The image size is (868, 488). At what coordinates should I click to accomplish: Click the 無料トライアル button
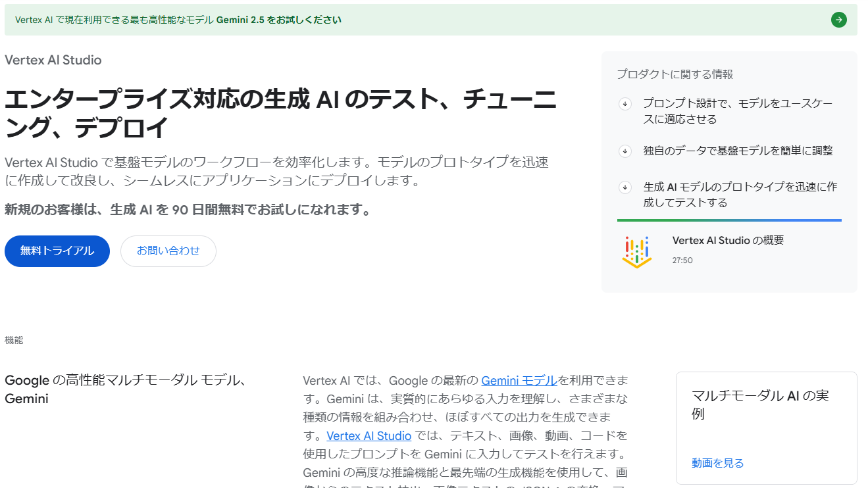click(x=57, y=251)
